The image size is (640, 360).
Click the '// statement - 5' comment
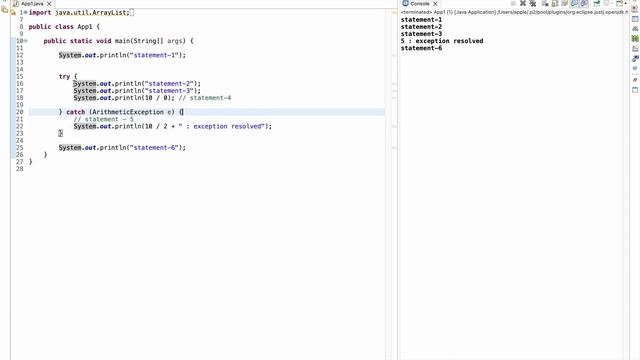tap(104, 119)
